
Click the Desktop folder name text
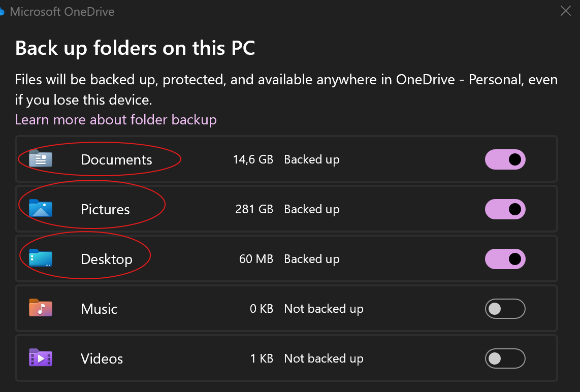click(107, 259)
